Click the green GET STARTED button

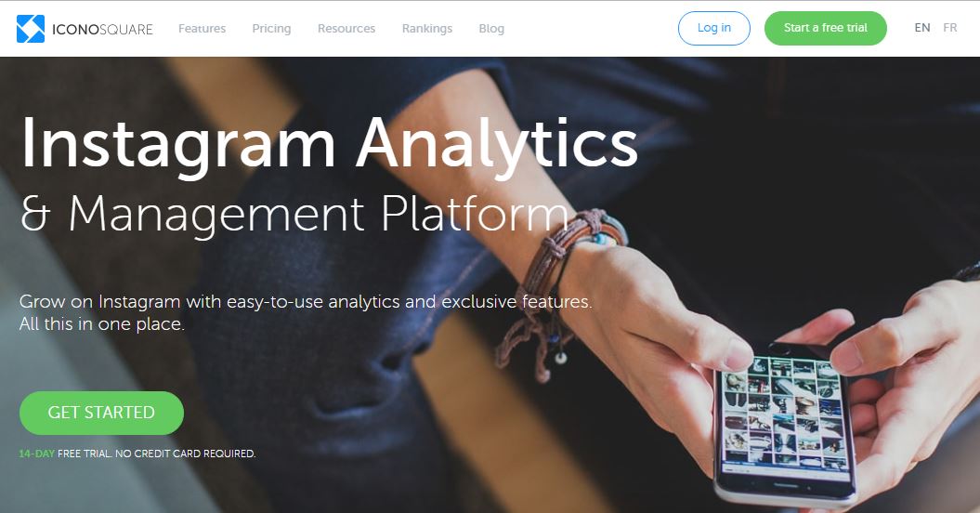click(101, 413)
